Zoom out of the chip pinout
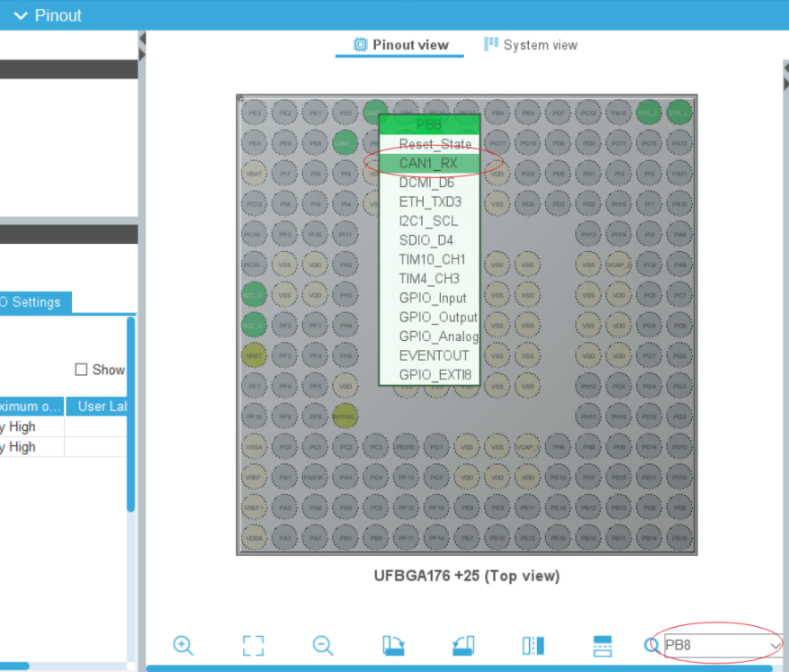The height and width of the screenshot is (672, 789). click(323, 645)
